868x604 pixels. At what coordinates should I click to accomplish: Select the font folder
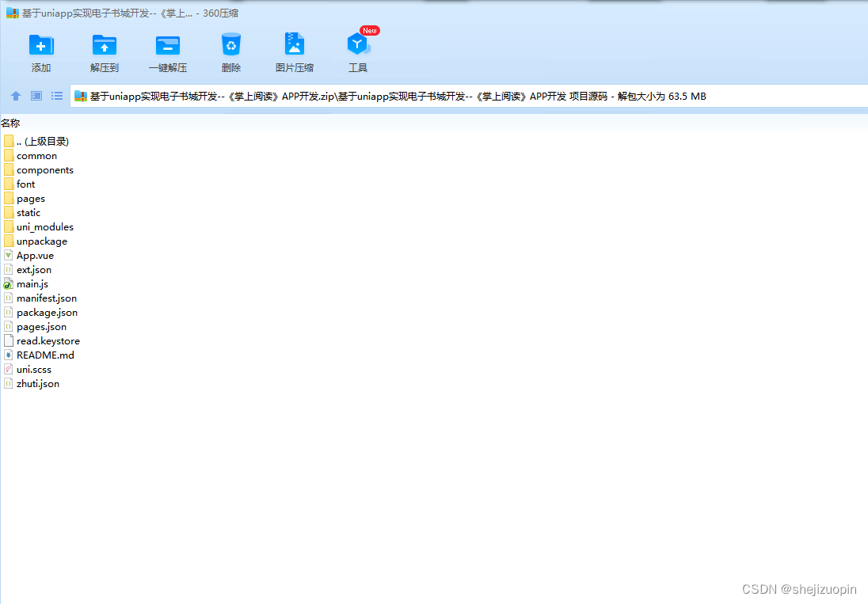tap(19, 184)
